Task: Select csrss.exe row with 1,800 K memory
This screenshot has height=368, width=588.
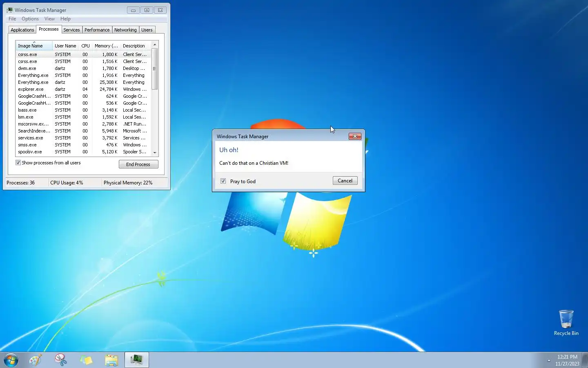Action: point(83,54)
